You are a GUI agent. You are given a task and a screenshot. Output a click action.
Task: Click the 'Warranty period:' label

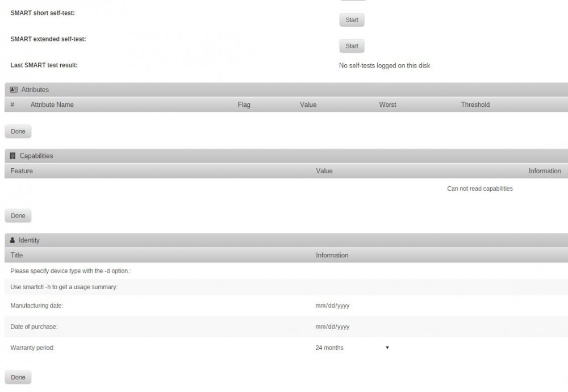click(x=32, y=348)
